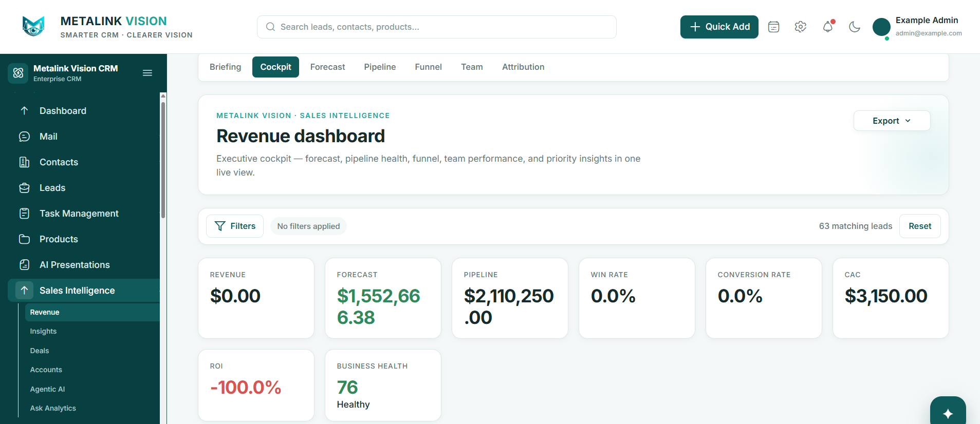Image resolution: width=980 pixels, height=424 pixels.
Task: Click the Leads icon in sidebar
Action: click(24, 188)
